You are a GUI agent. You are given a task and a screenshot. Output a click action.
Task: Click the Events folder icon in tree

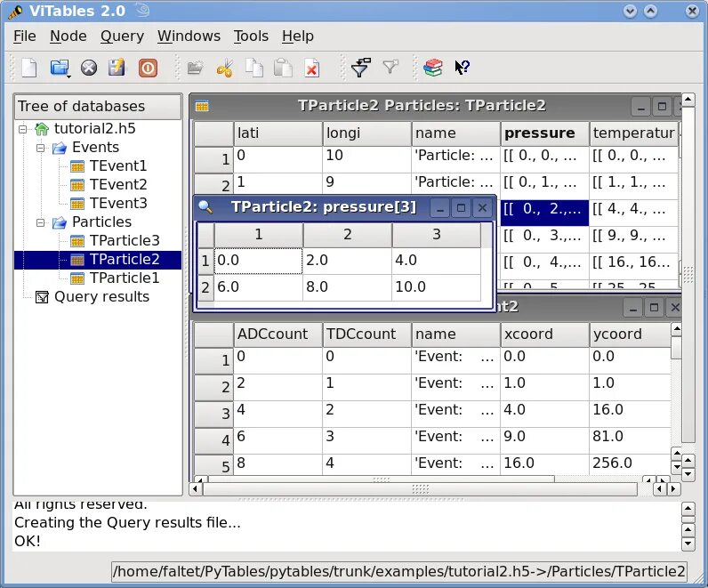60,148
